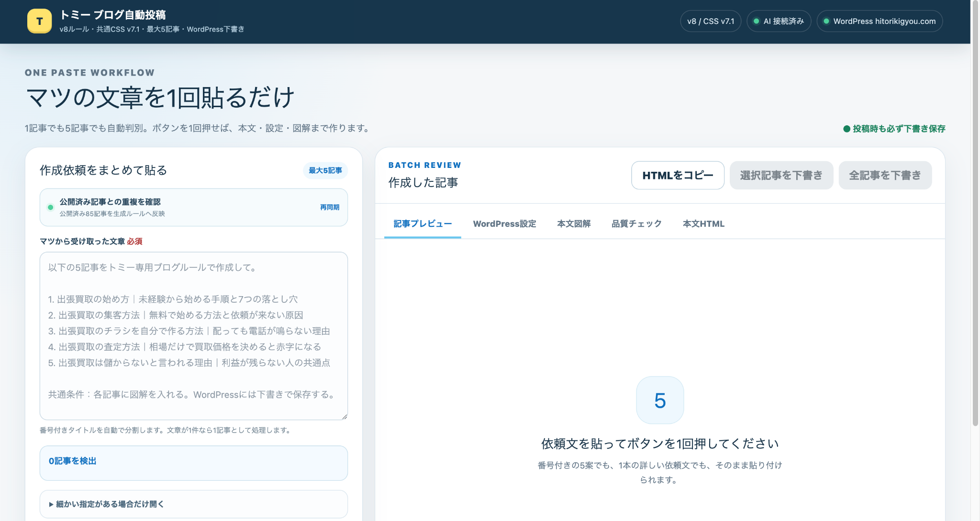980x521 pixels.
Task: Click the HTMLをコピー button
Action: point(678,175)
